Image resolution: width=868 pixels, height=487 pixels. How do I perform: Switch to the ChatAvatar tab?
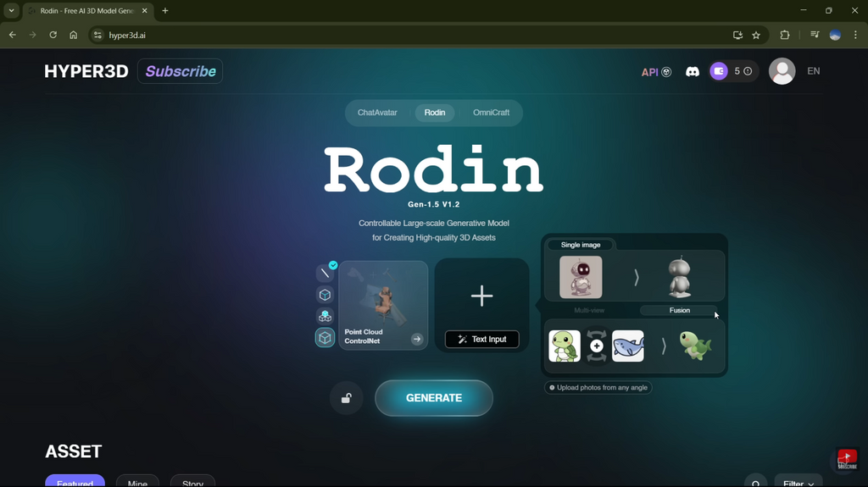pyautogui.click(x=377, y=113)
